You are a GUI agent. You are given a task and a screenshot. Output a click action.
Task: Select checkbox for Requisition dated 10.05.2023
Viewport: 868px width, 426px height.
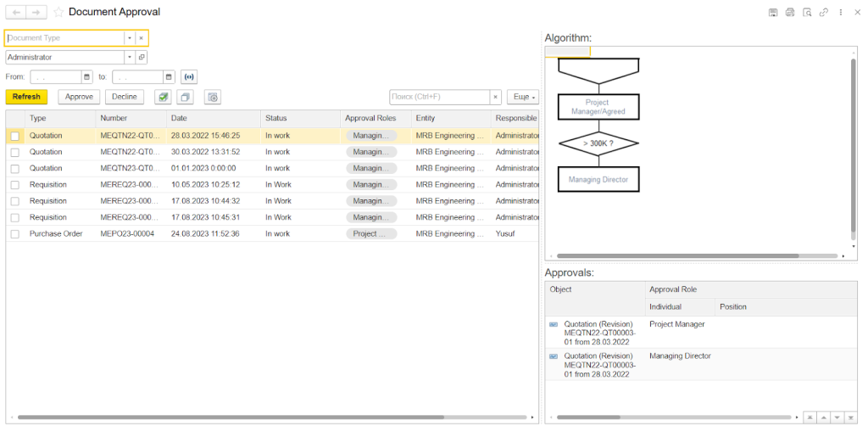point(14,185)
